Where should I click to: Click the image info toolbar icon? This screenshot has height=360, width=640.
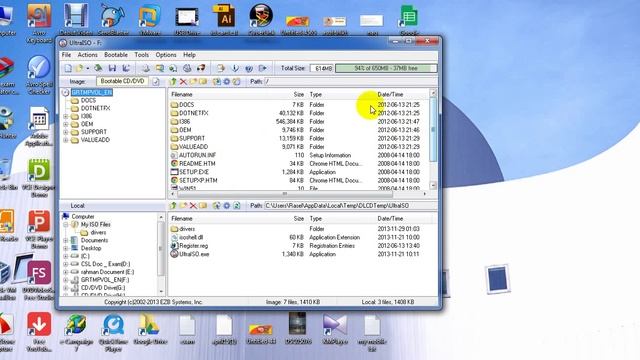[235, 68]
